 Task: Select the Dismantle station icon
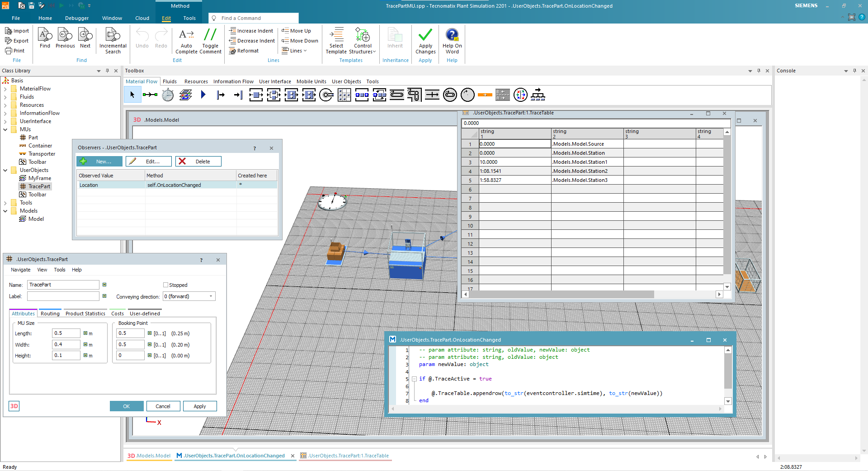309,95
